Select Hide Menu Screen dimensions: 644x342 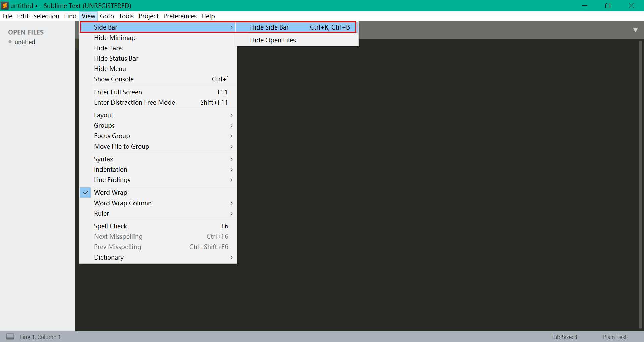tap(158, 69)
